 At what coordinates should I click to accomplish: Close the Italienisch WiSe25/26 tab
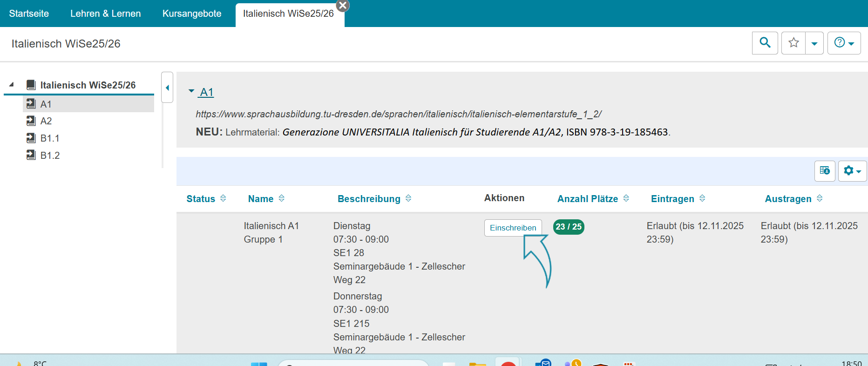[343, 6]
